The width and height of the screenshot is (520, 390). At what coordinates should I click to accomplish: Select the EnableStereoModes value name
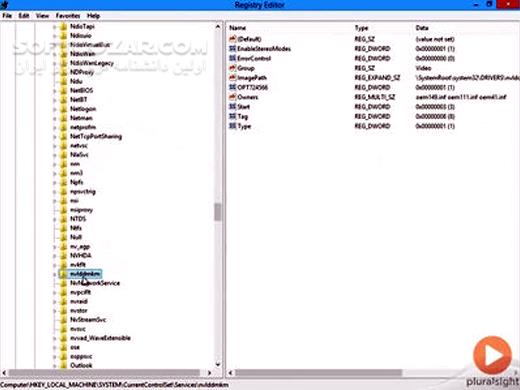[264, 49]
